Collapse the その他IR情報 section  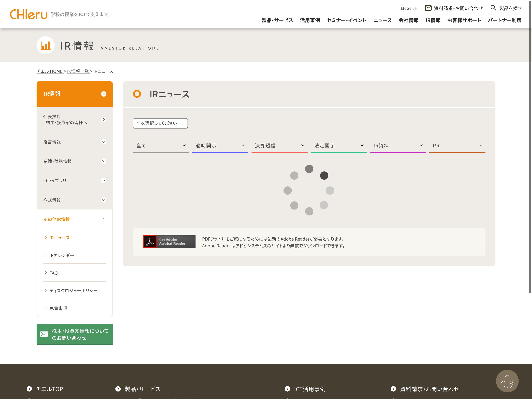point(103,219)
